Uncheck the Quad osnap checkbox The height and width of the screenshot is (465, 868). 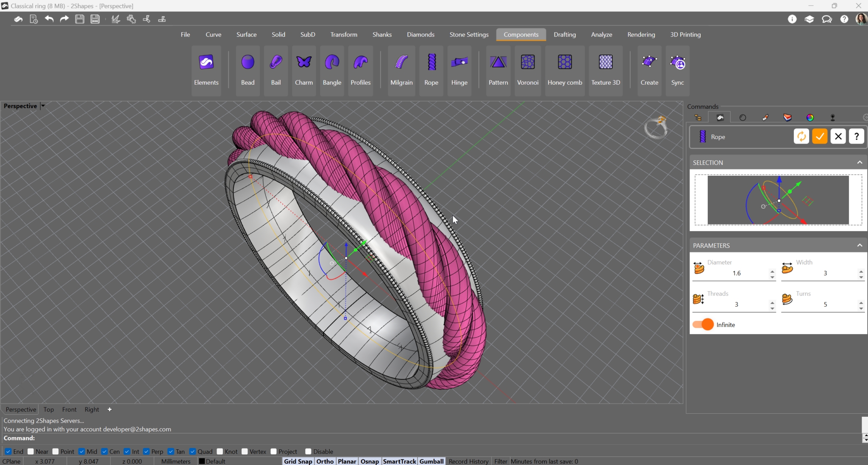coord(193,451)
